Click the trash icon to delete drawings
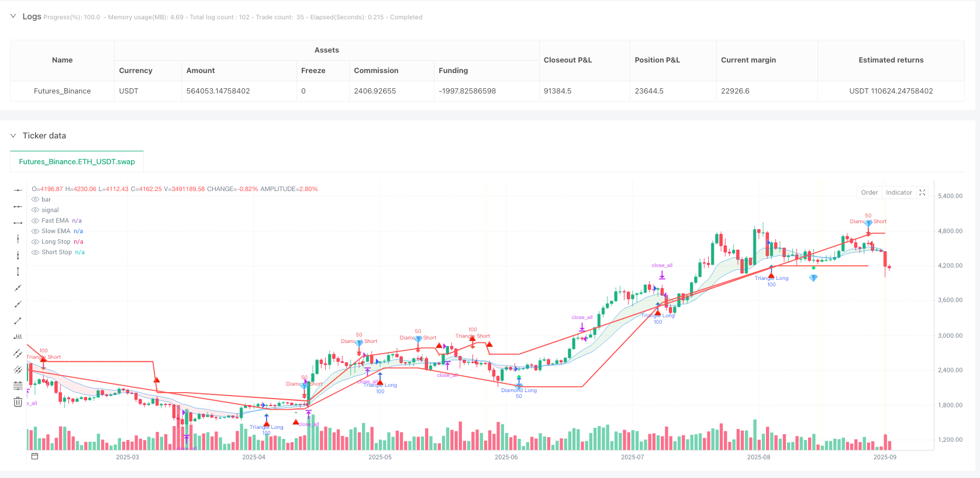 pos(18,402)
